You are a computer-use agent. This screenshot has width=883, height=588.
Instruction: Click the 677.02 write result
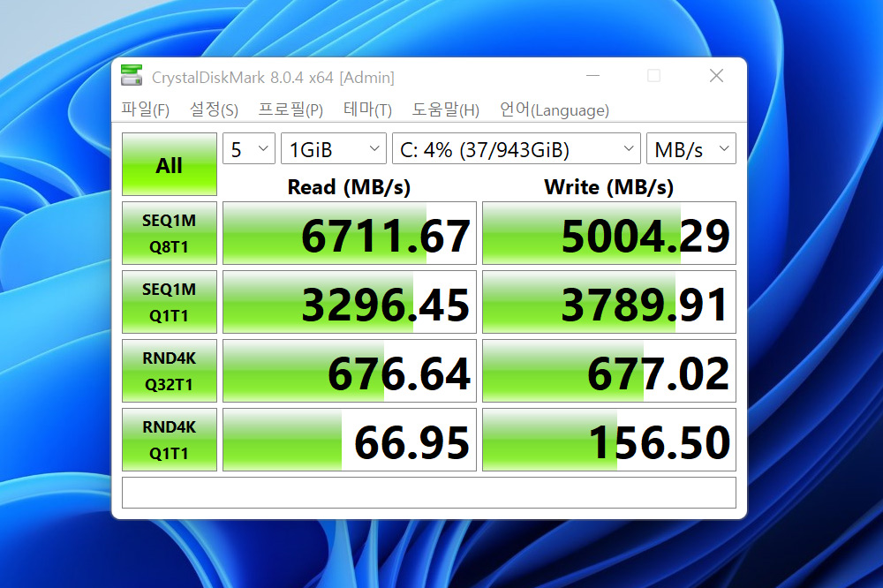point(609,371)
